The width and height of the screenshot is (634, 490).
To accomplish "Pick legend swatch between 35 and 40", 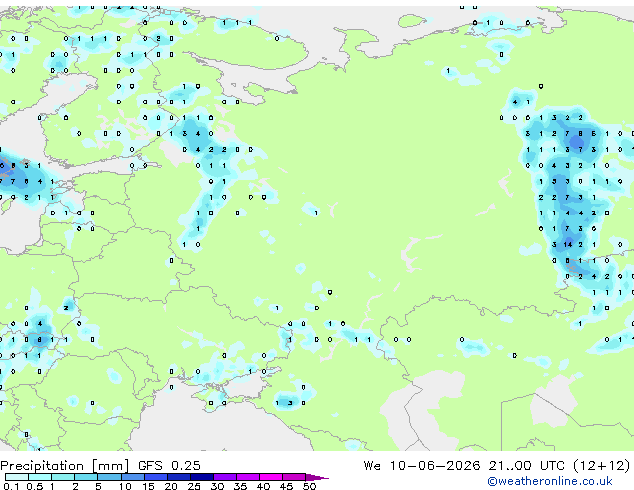I will [x=248, y=477].
